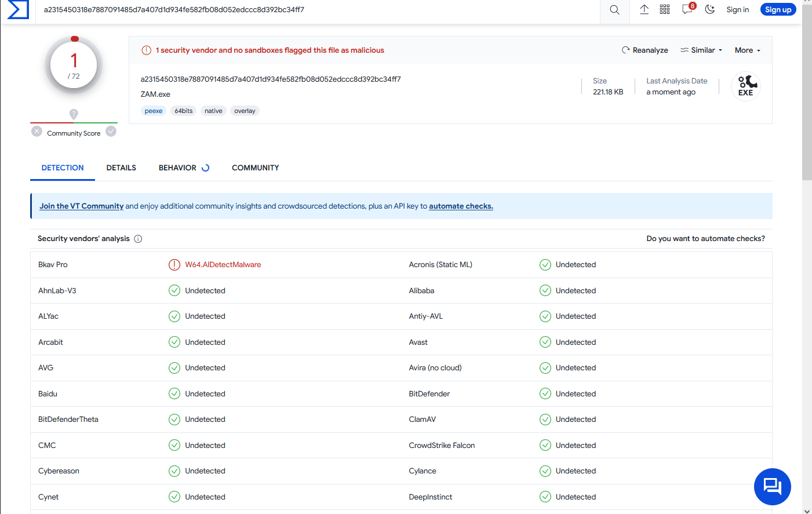
Task: Expand the Similar dropdown
Action: coord(701,50)
